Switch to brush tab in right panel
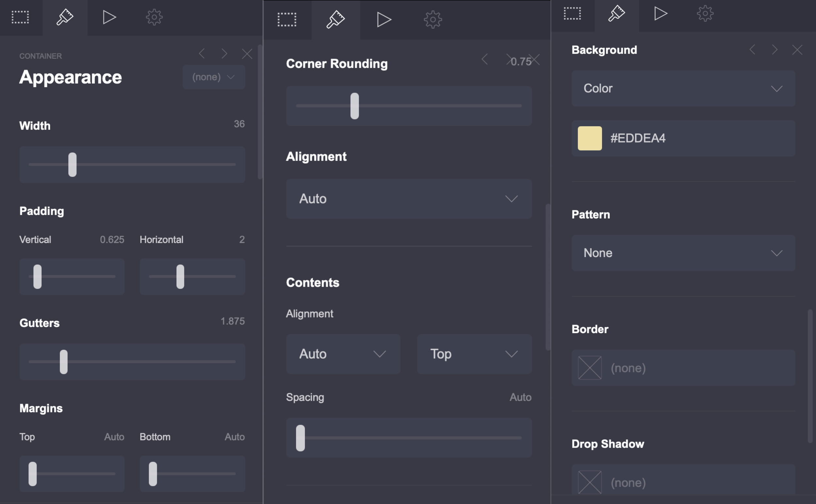 [616, 14]
